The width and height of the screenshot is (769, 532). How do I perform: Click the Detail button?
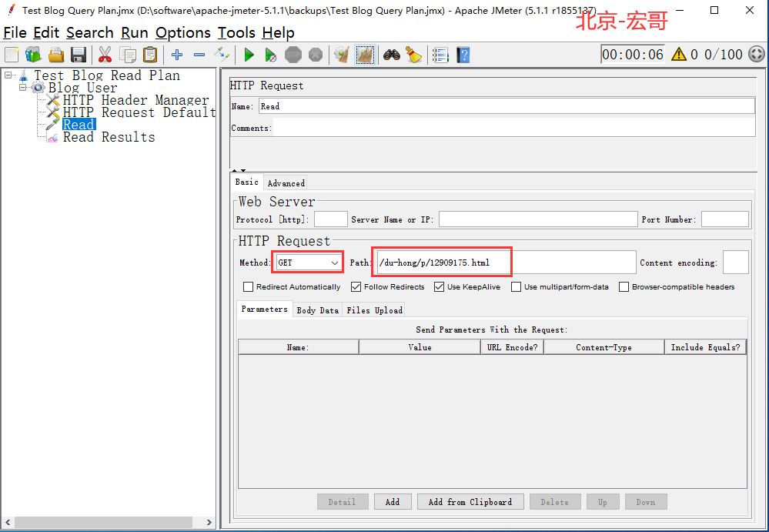(x=343, y=502)
